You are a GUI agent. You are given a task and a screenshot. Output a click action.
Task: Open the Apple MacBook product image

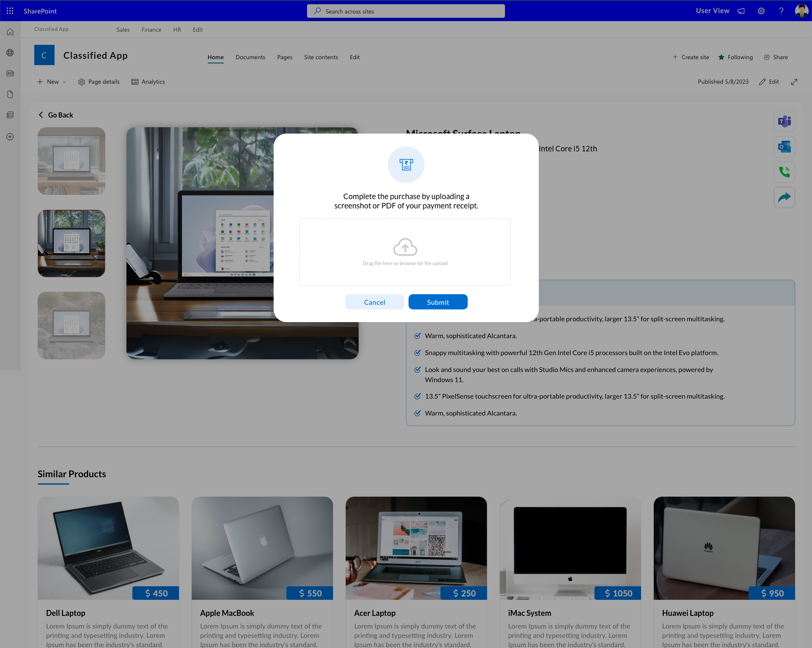[x=262, y=548]
